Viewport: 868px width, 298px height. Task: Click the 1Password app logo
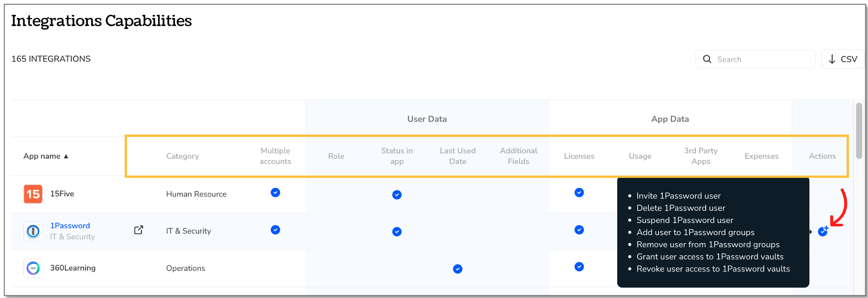point(33,231)
